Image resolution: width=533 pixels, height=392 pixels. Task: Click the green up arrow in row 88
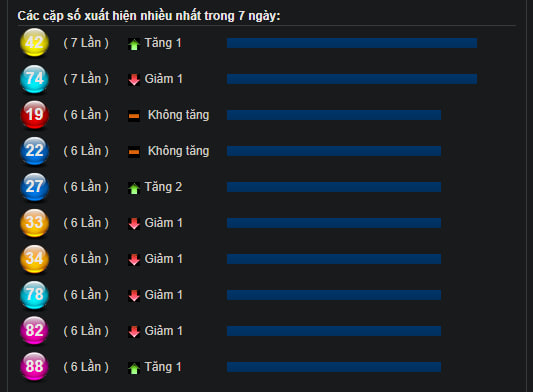coord(134,368)
